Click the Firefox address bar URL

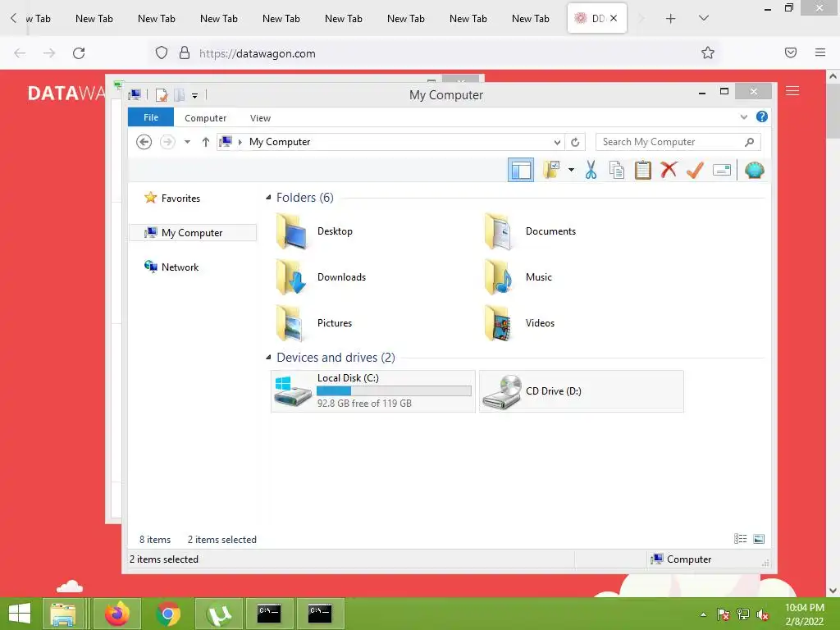pyautogui.click(x=257, y=53)
